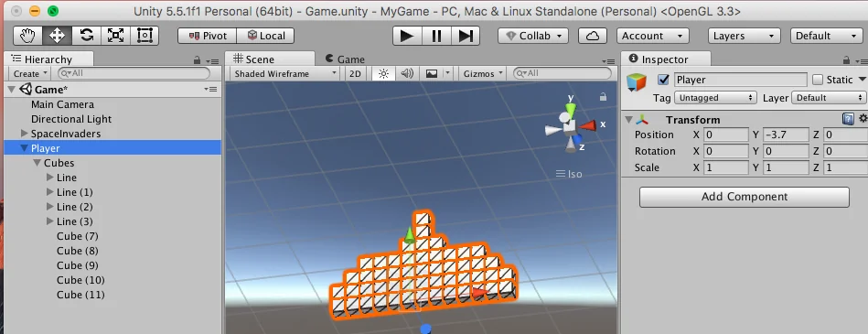Select the Scale tool
Screen dimensions: 868x334
tap(115, 36)
